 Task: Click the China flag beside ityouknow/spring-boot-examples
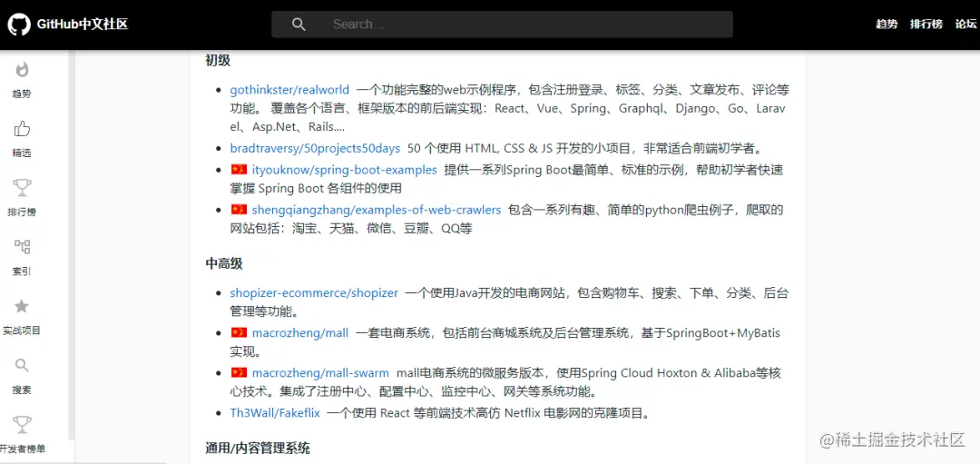coord(239,169)
